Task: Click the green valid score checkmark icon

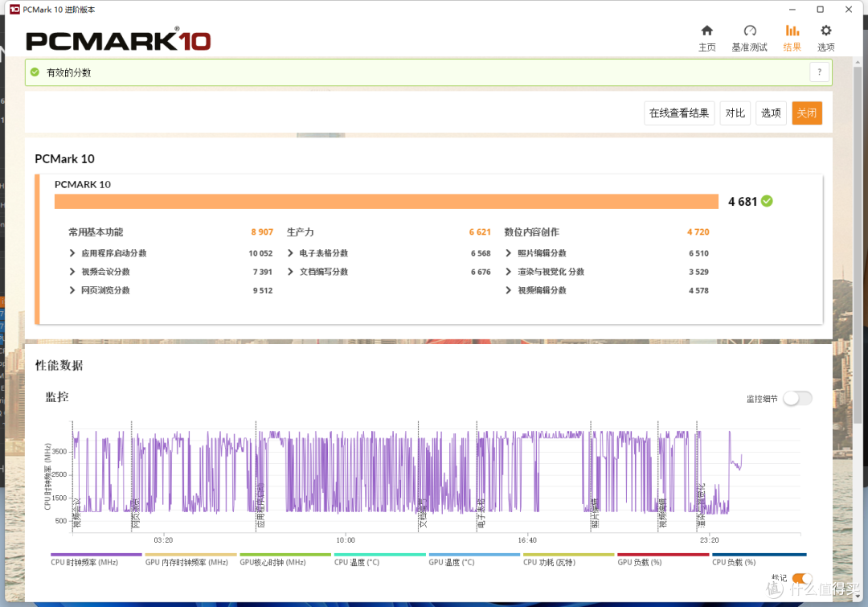Action: pos(35,72)
